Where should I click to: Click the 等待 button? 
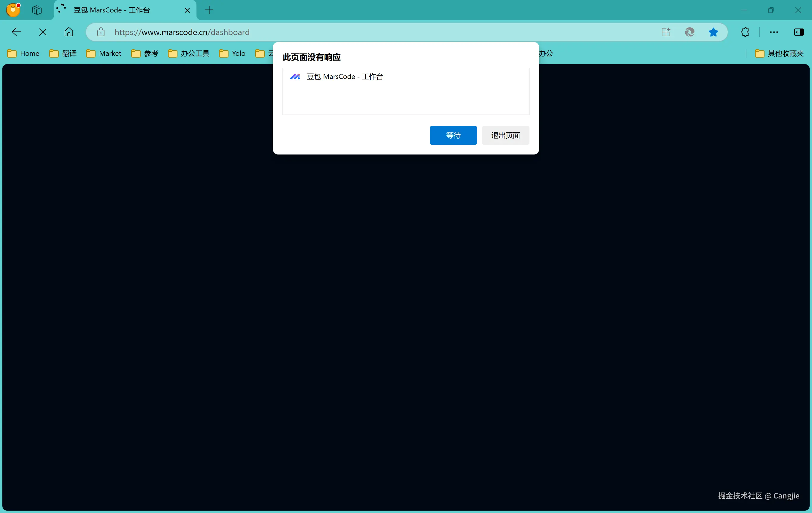click(x=453, y=135)
